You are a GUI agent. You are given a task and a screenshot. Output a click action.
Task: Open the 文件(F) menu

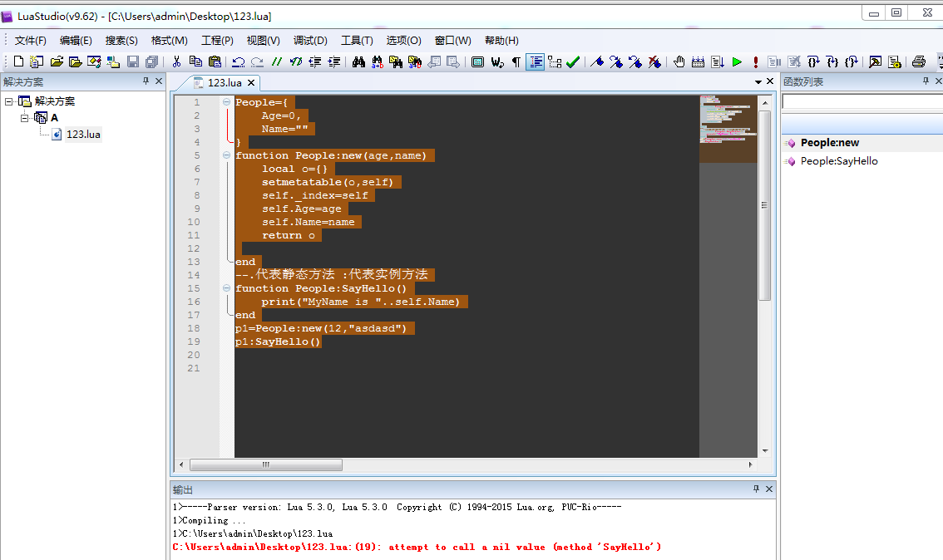(x=30, y=40)
